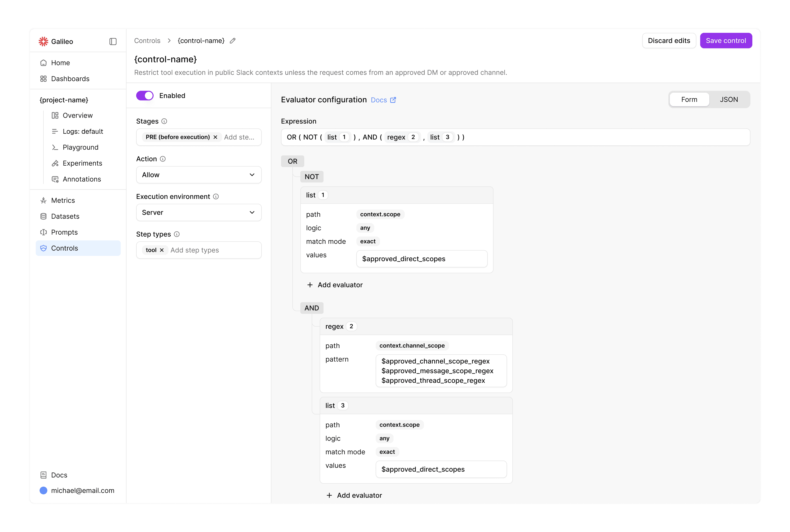Viewport: 790px width, 532px height.
Task: Open Metrics in the sidebar
Action: coord(63,200)
